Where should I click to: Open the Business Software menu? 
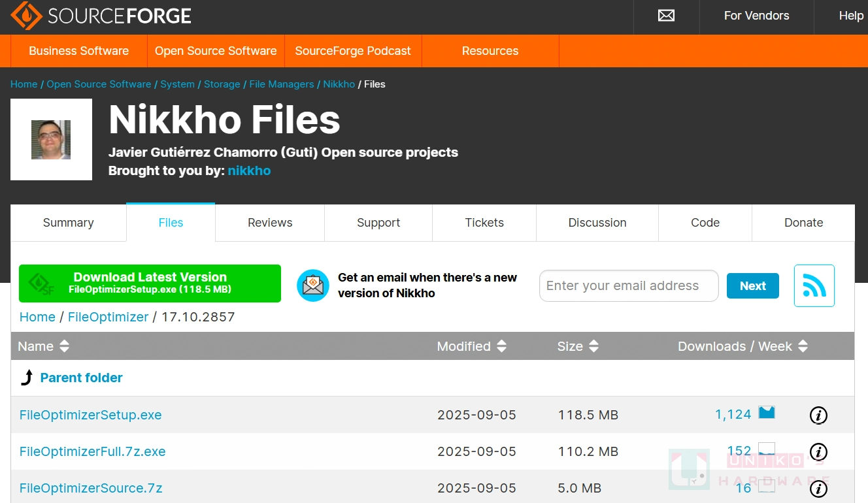coord(79,51)
